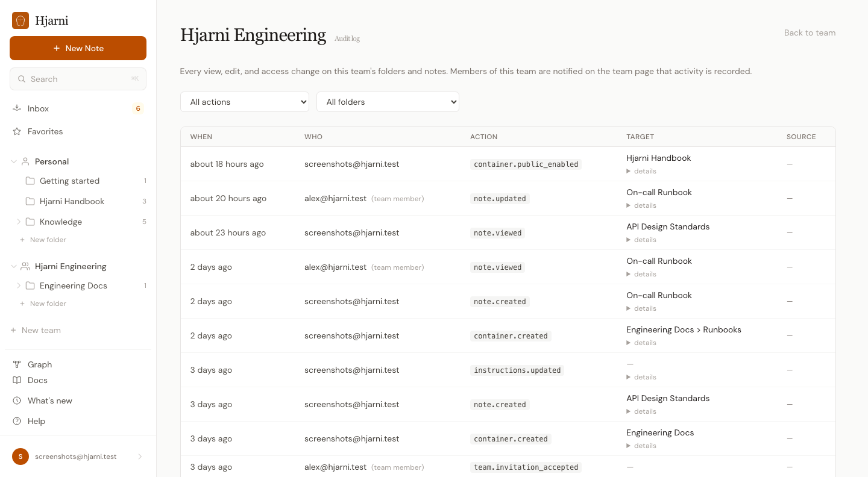Open account menu arrow next to screenshots@hjarni.test
868x477 pixels.
(x=140, y=457)
